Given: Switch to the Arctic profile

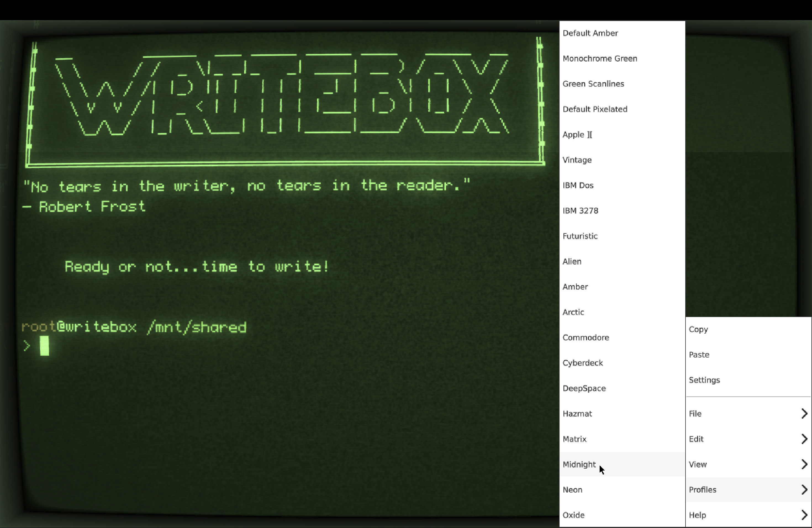Looking at the screenshot, I should [x=622, y=312].
